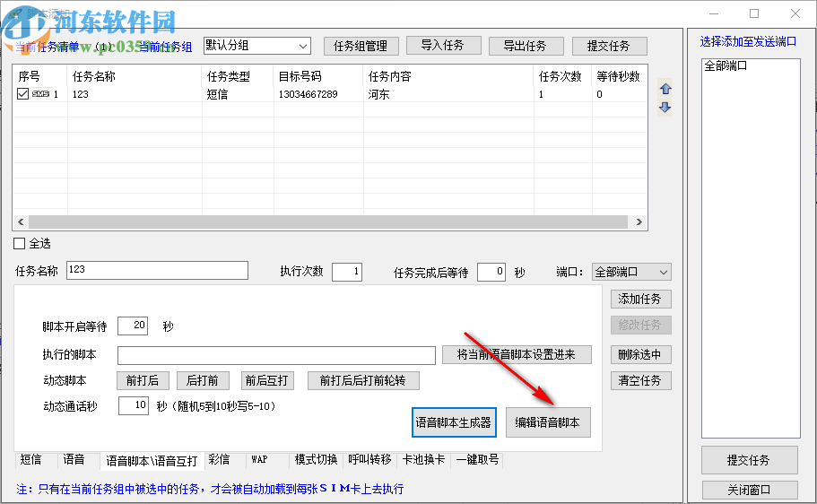Screen dimensions: 817x504
Task: Switch to 模式切换 tab
Action: click(317, 460)
